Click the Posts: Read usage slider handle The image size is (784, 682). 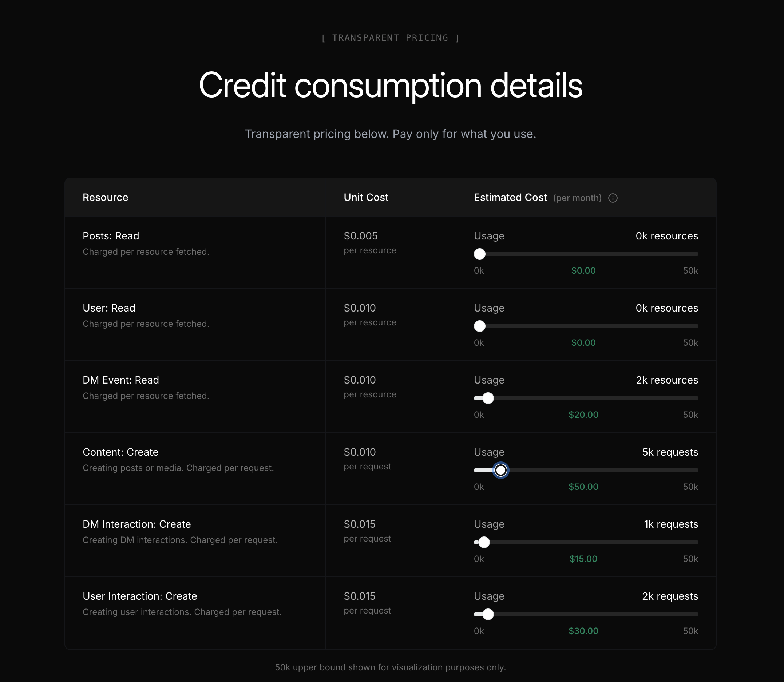(479, 254)
